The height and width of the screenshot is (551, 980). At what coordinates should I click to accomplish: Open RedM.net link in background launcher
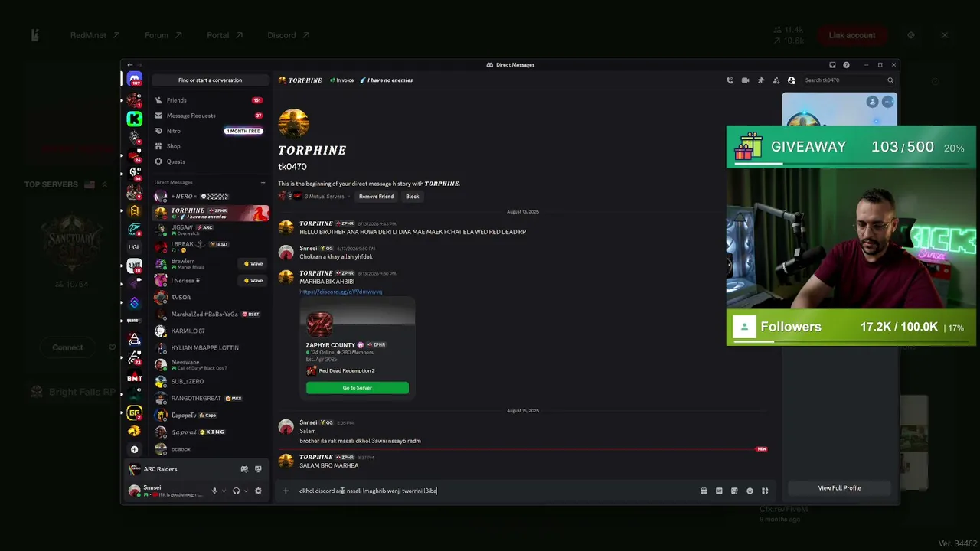click(x=95, y=35)
